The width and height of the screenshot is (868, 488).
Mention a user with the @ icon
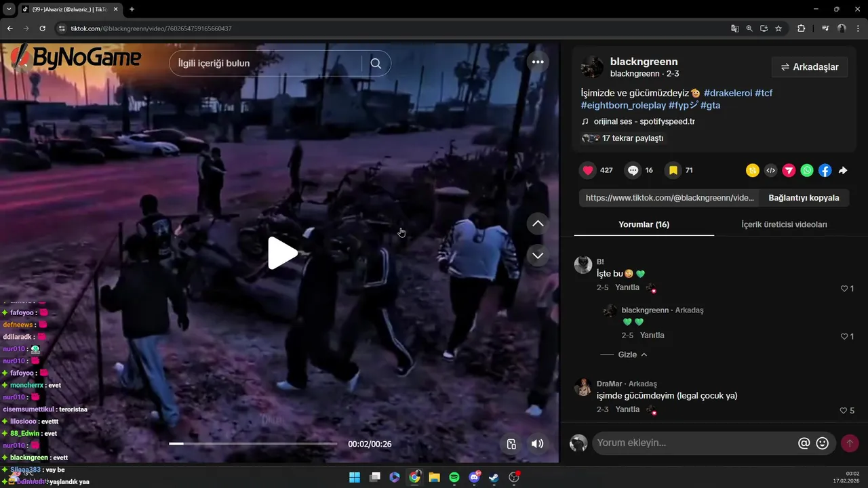804,443
